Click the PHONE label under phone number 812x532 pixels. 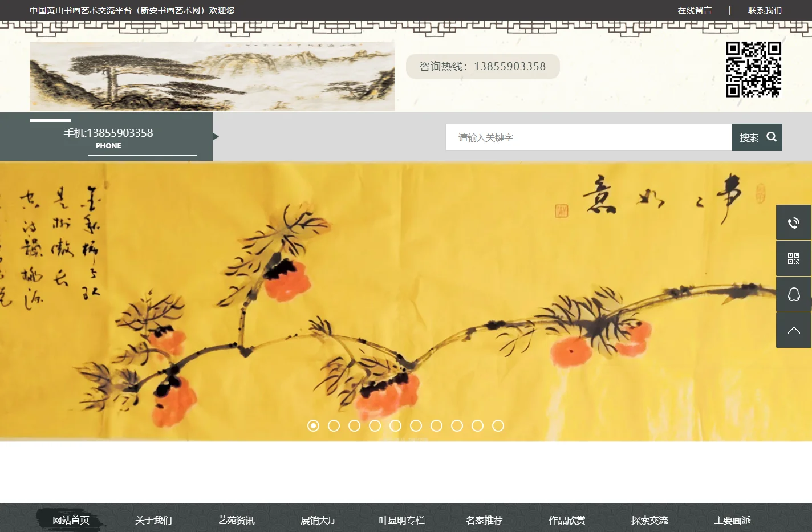(x=108, y=146)
